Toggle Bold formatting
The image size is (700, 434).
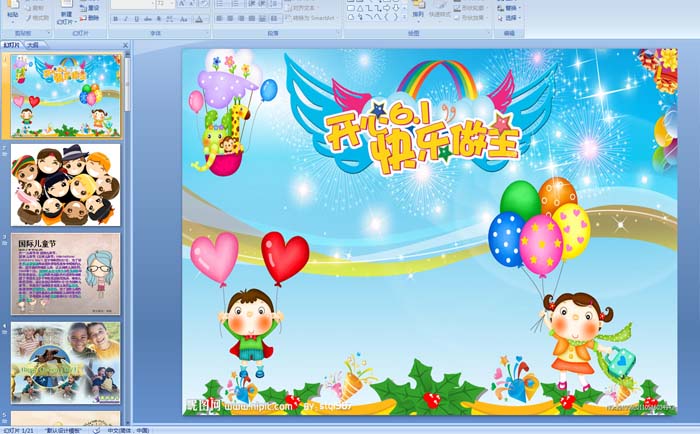[116, 19]
